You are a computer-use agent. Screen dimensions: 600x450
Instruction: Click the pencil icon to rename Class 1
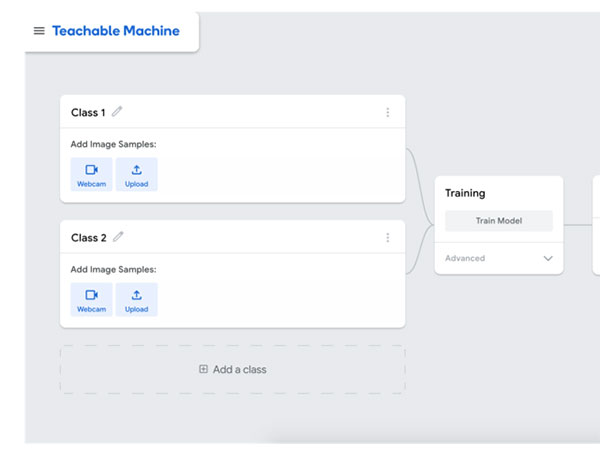[118, 112]
